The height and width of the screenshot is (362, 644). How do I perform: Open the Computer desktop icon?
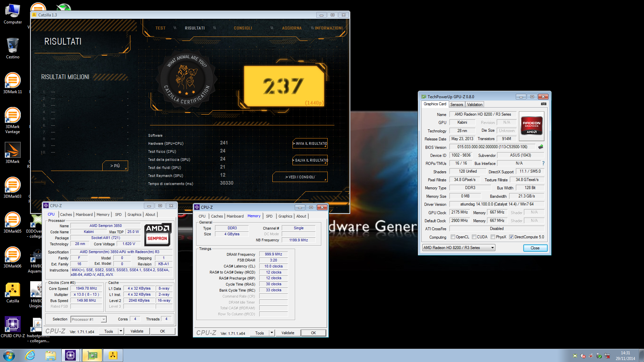point(12,13)
